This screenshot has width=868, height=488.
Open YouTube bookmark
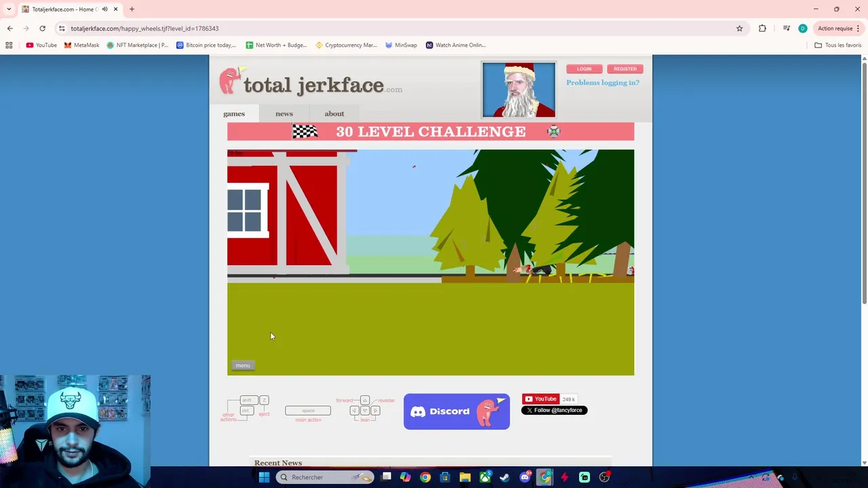tap(41, 45)
